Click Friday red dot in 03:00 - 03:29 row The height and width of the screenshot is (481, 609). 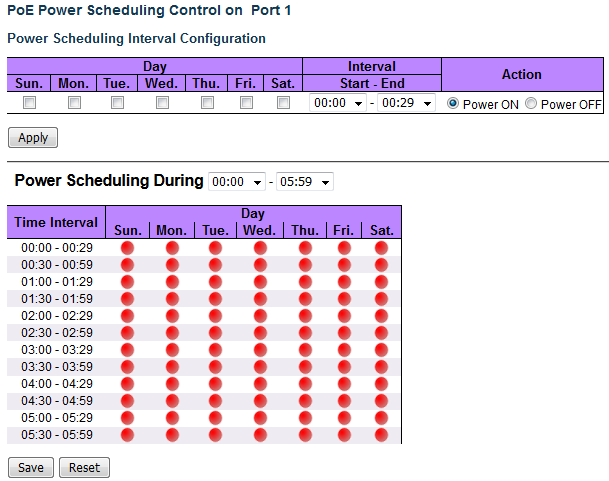[344, 349]
